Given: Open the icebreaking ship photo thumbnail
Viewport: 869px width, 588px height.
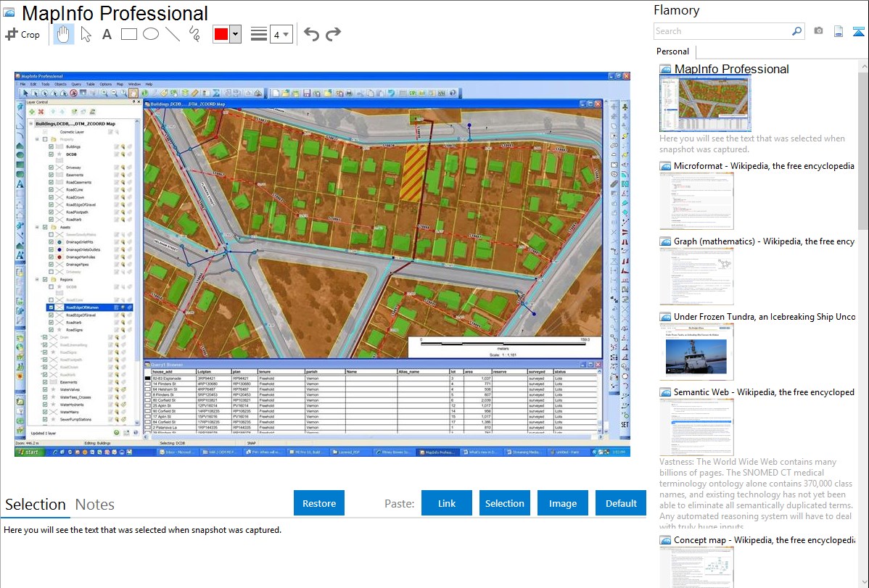Looking at the screenshot, I should pyautogui.click(x=696, y=352).
